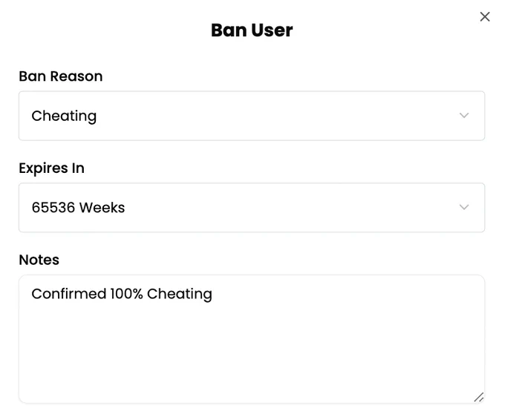This screenshot has height=420, width=505.
Task: Click the Ban Reason label
Action: coord(61,76)
